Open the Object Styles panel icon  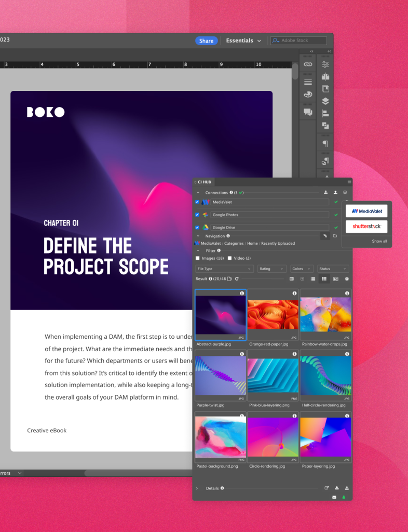325,162
